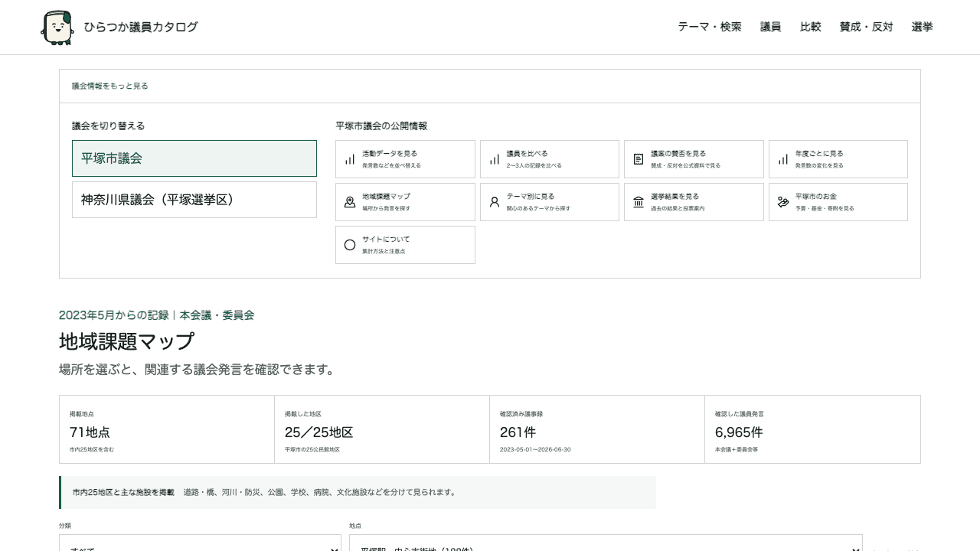Open 年度ごとに見る chart card
This screenshot has height=551, width=980.
coord(838,159)
